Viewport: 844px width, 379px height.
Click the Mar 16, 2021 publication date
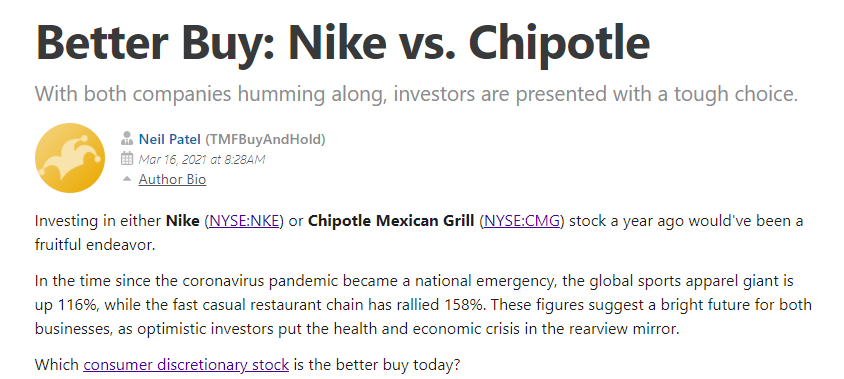tap(202, 159)
